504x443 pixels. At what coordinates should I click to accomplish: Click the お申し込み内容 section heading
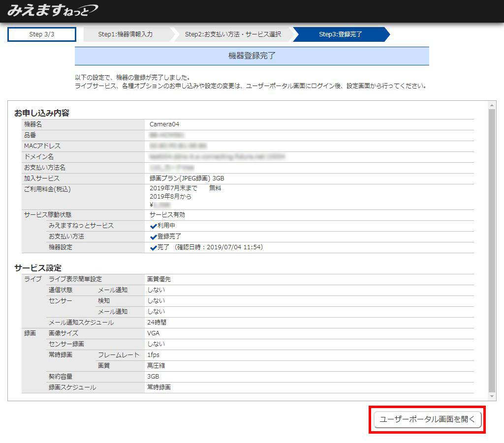(x=42, y=113)
